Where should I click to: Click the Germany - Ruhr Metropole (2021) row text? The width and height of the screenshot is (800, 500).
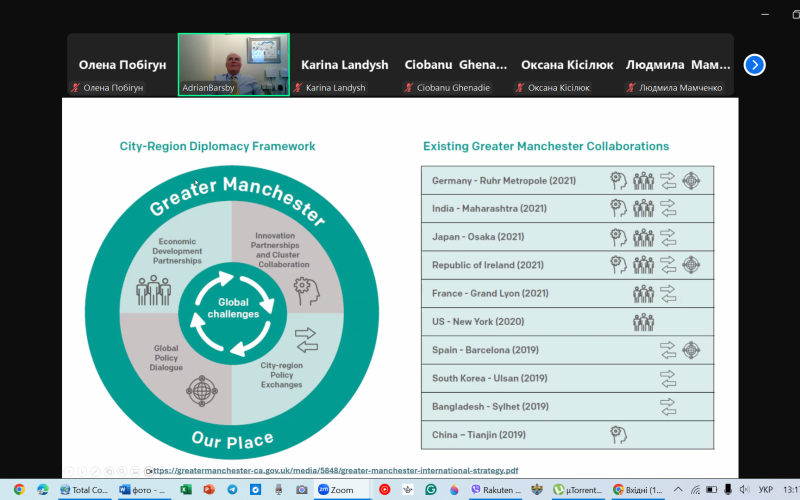click(504, 181)
